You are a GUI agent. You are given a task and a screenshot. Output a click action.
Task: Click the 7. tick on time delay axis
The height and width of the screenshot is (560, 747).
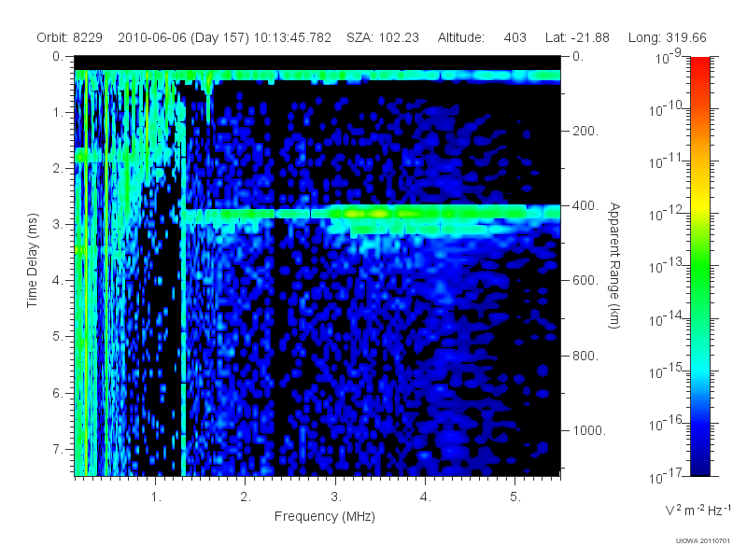point(58,449)
